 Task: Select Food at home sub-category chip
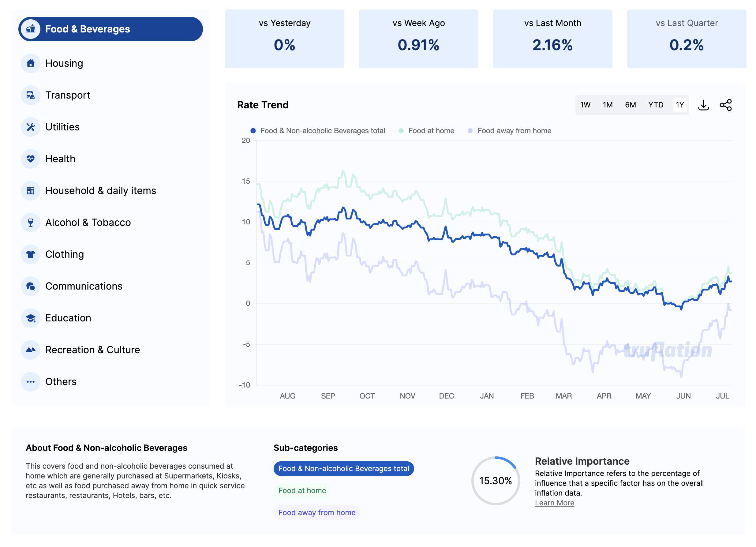tap(302, 490)
